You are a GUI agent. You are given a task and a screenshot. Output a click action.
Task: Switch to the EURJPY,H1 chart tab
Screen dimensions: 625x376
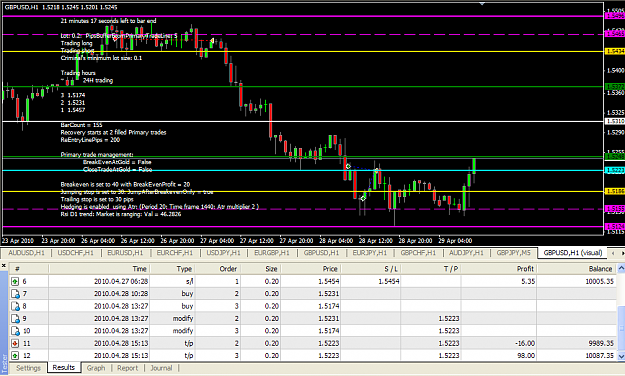[x=369, y=253]
